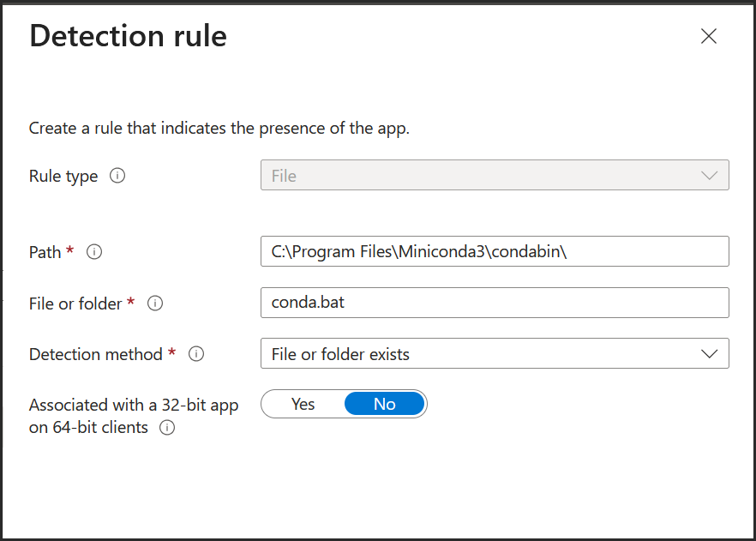Expand the Detection method chevron arrow
The image size is (756, 541).
(x=709, y=354)
